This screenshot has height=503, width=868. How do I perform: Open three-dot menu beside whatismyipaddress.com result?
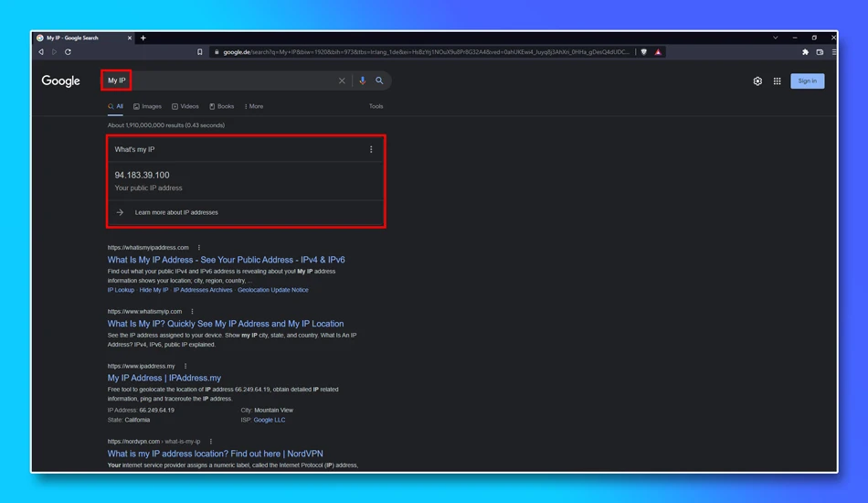199,248
